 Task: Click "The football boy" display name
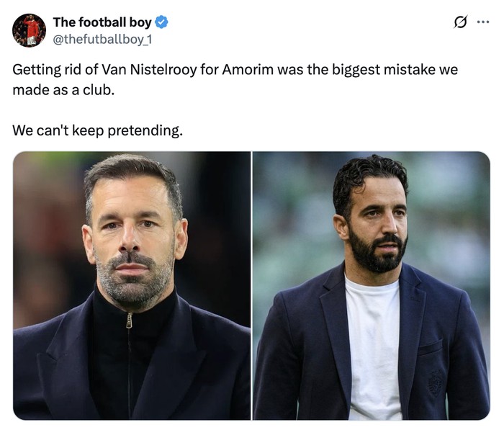point(102,22)
